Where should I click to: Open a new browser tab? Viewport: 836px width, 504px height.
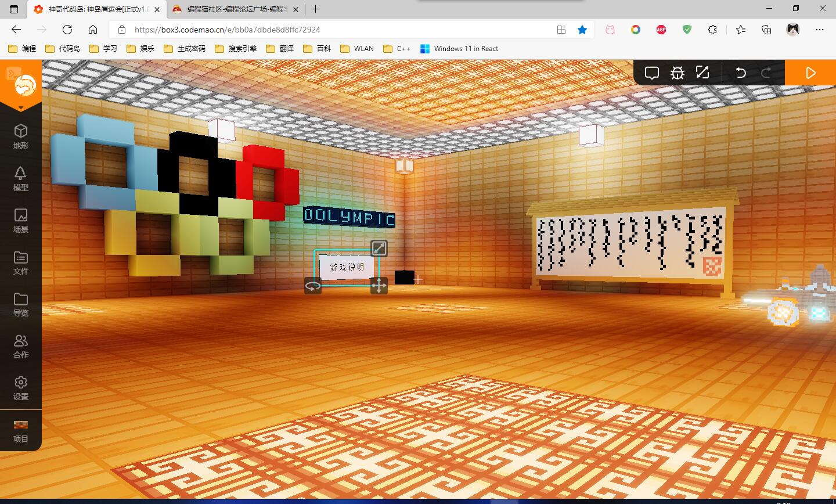(x=315, y=9)
